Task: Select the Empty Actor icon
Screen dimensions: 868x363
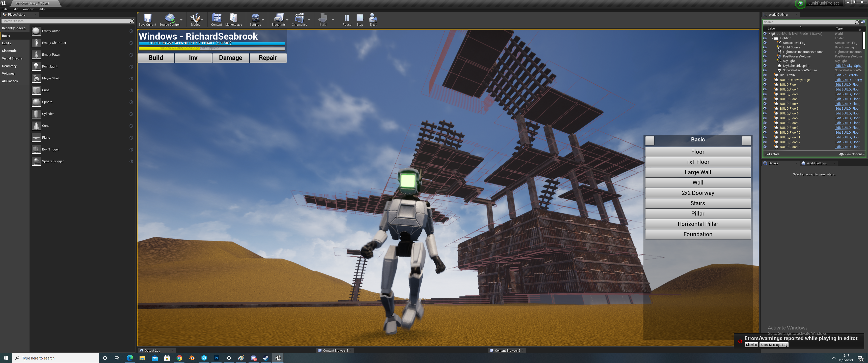Action: click(x=36, y=31)
